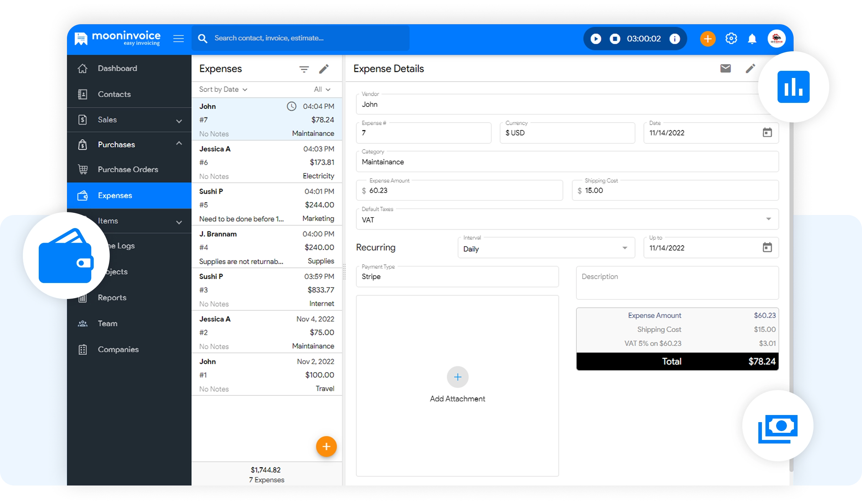Click the timer play button
862x504 pixels.
596,38
